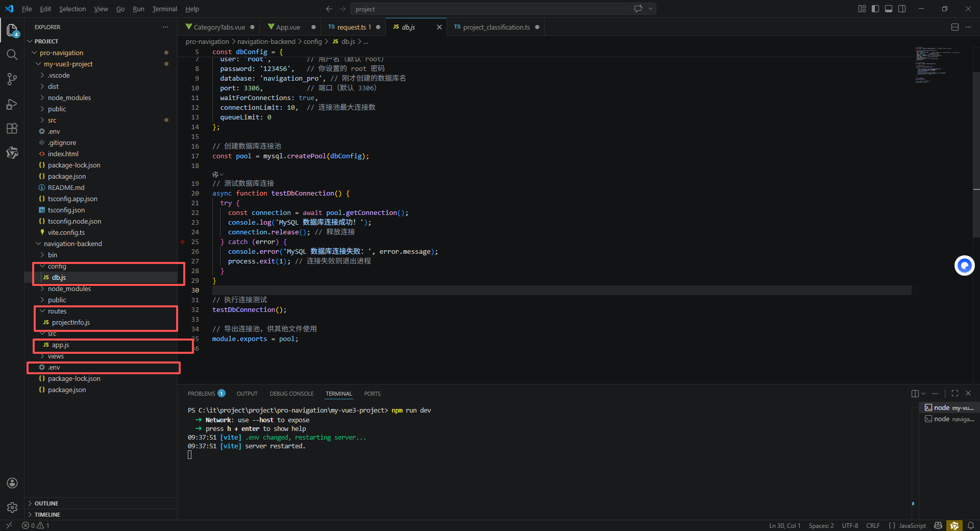Open editor More Actions ellipsis
Viewport: 980px width, 531px height.
[x=968, y=27]
